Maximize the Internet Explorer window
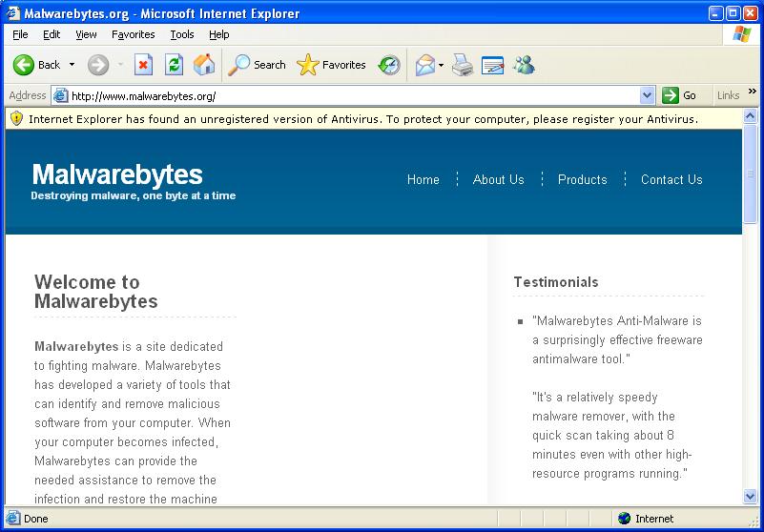The width and height of the screenshot is (764, 532). click(733, 13)
